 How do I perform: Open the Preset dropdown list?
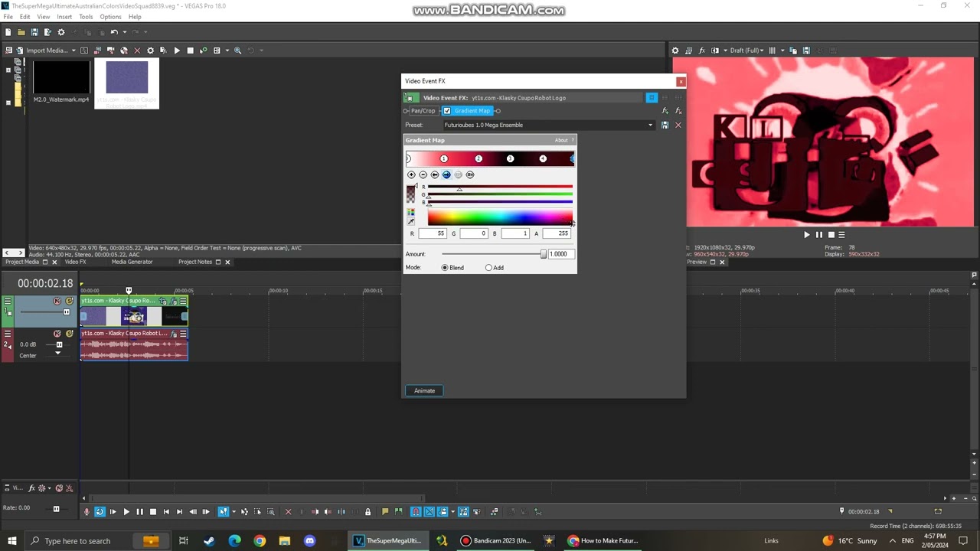tap(651, 126)
